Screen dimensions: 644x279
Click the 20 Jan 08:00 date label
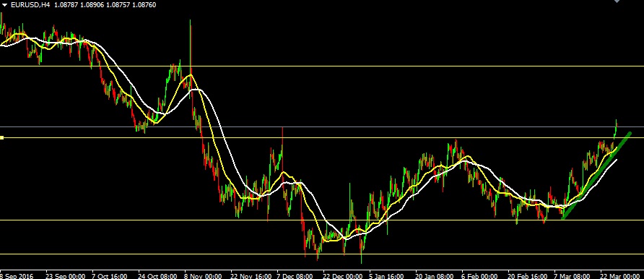coord(435,275)
